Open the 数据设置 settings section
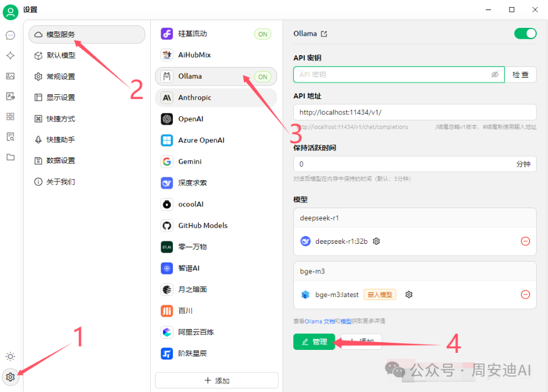This screenshot has height=392, width=548. pyautogui.click(x=87, y=161)
